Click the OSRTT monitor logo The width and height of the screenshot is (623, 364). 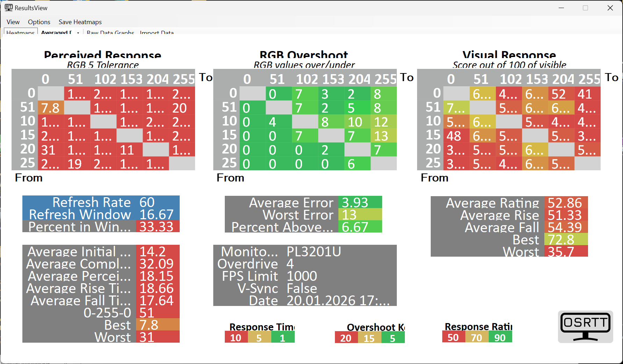(585, 327)
